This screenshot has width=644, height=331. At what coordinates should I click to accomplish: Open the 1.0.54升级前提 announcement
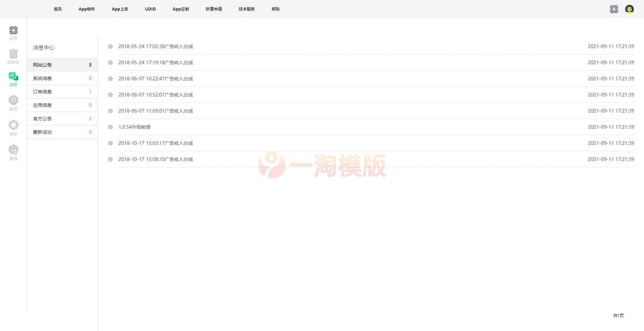[x=135, y=127]
